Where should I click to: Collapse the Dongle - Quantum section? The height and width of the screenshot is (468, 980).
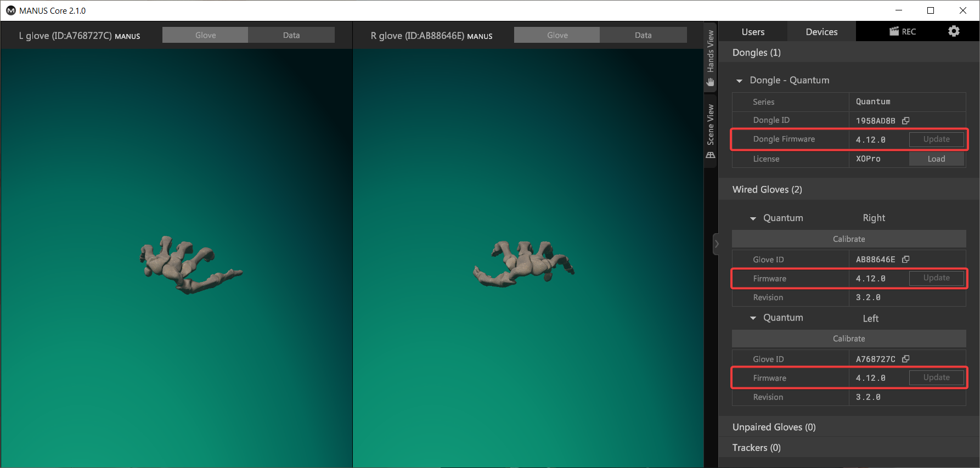point(739,81)
